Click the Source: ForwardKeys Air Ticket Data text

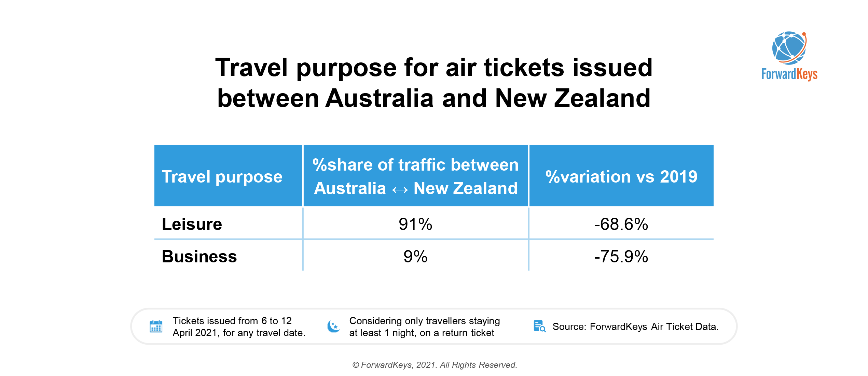coord(635,327)
